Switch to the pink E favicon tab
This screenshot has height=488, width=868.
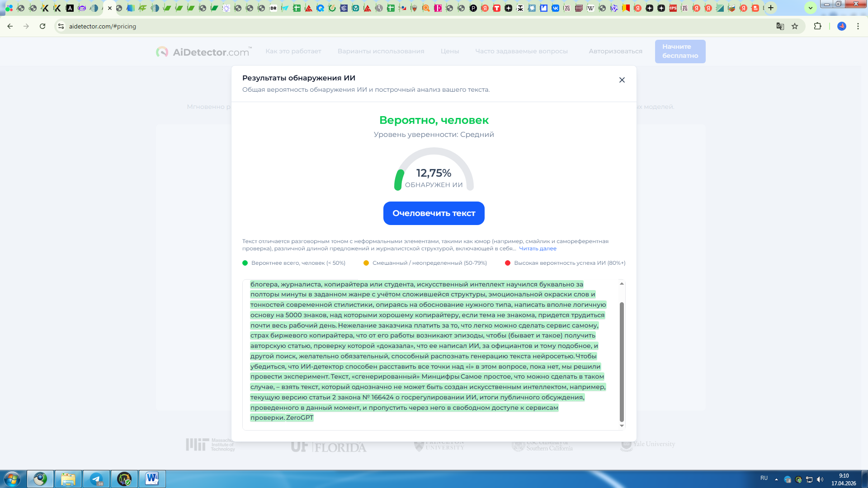point(438,8)
